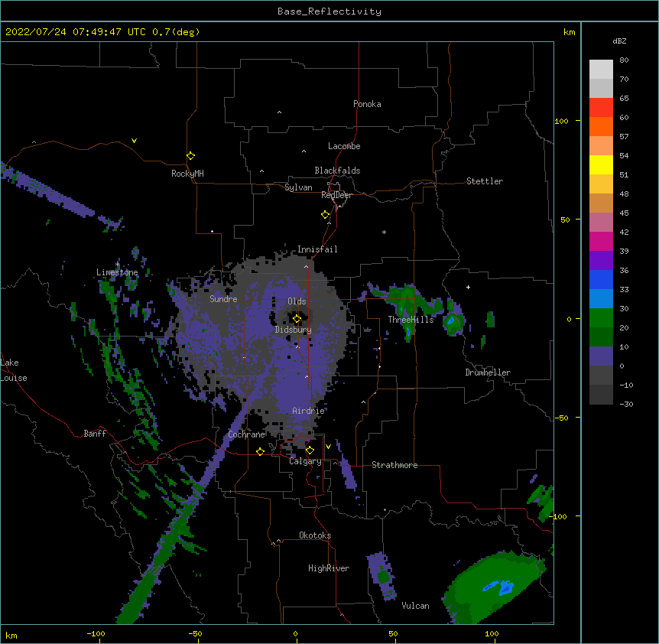The width and height of the screenshot is (659, 644).
Task: Click the Ponoka city label
Action: coord(367,104)
